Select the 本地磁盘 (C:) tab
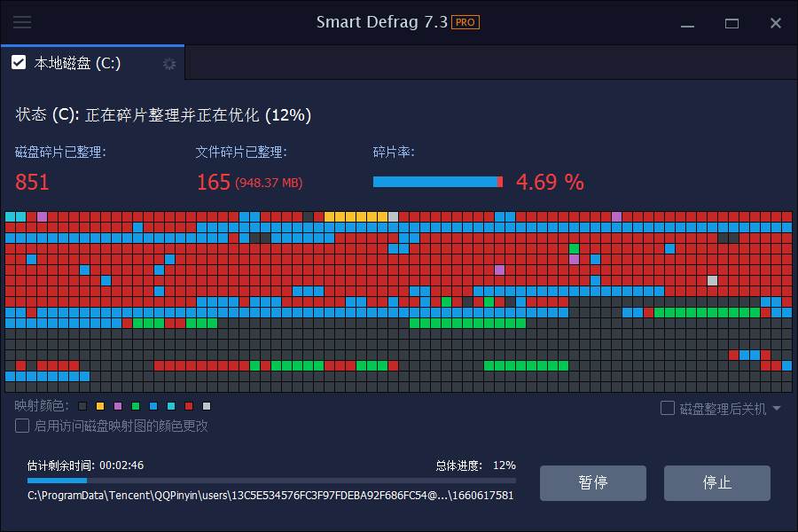 coord(78,63)
